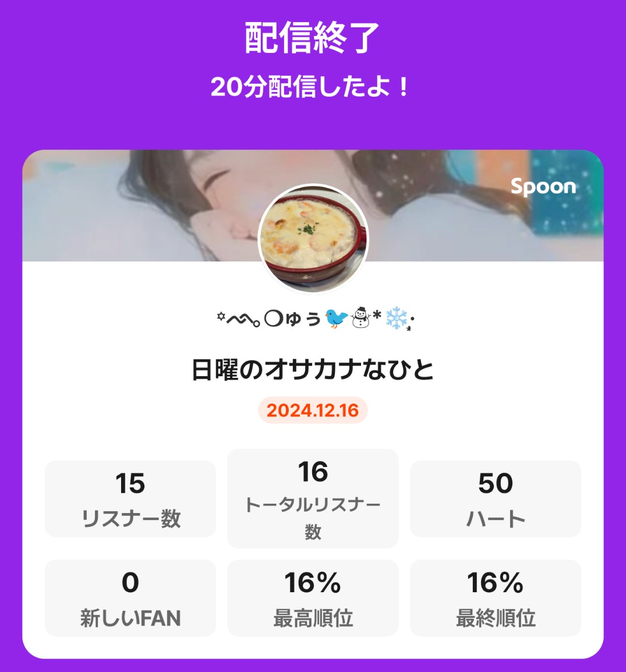Open the 新しいFAN stat card
The image size is (626, 672).
point(130,598)
